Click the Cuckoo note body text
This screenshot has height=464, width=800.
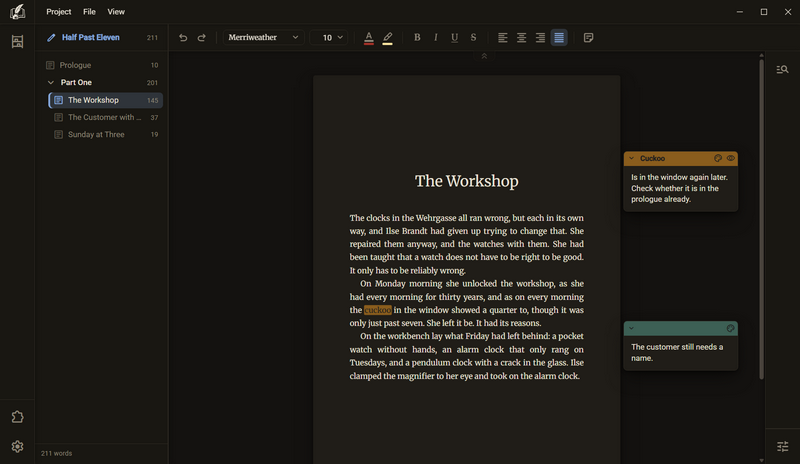coord(679,188)
